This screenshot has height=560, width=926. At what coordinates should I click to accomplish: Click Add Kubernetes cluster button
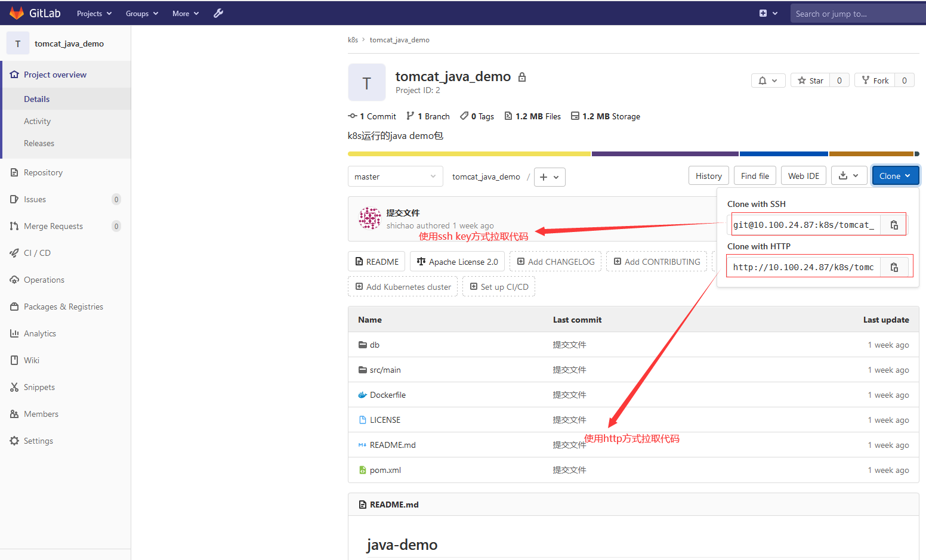[x=403, y=287]
